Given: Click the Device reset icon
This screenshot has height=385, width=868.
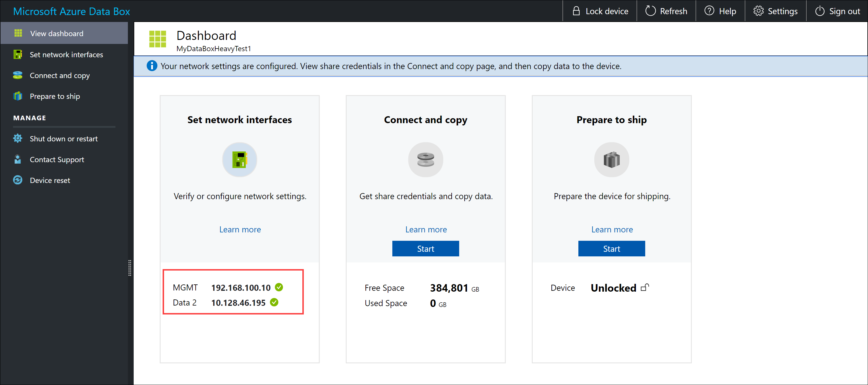Looking at the screenshot, I should pyautogui.click(x=17, y=180).
